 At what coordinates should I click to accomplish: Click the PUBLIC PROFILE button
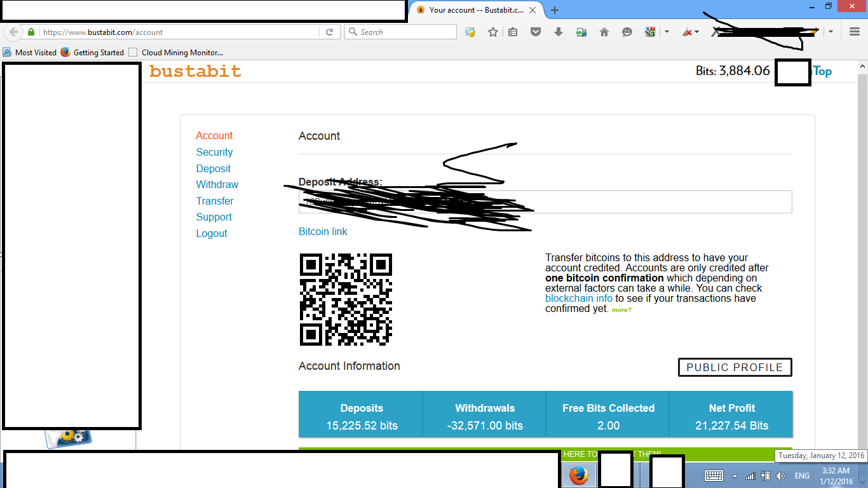[735, 367]
